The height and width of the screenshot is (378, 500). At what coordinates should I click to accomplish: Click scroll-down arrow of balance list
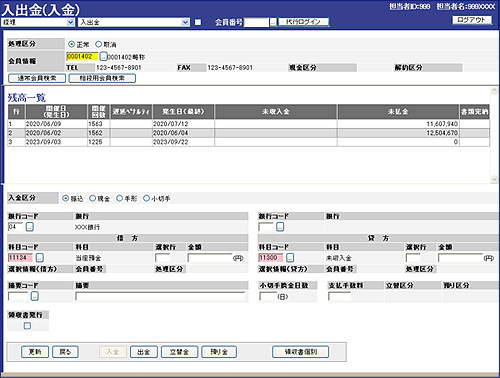click(x=494, y=179)
